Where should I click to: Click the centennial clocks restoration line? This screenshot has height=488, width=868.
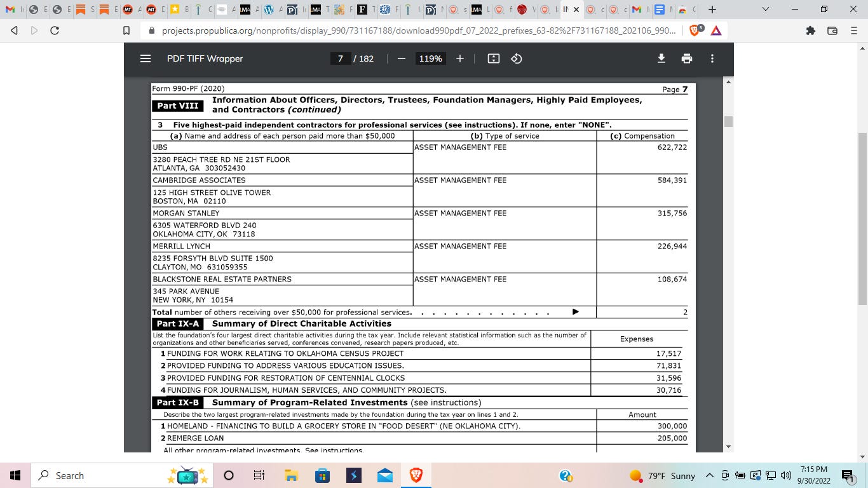coord(287,377)
